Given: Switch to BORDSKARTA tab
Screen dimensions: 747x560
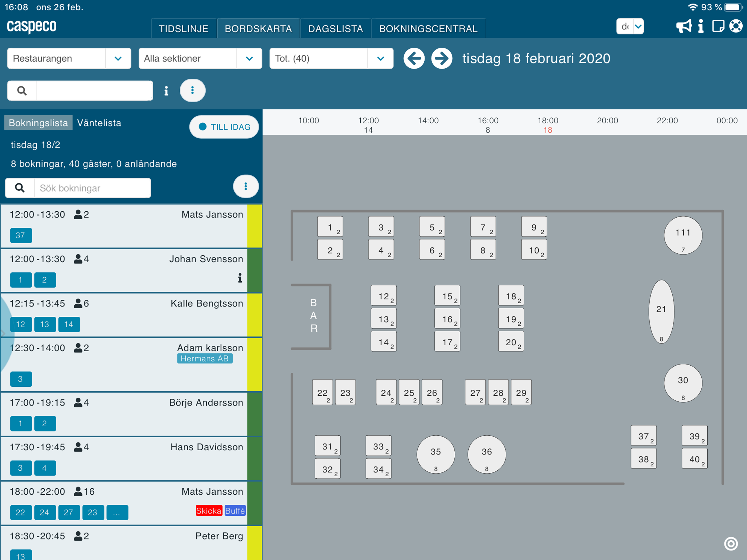Looking at the screenshot, I should click(x=258, y=29).
